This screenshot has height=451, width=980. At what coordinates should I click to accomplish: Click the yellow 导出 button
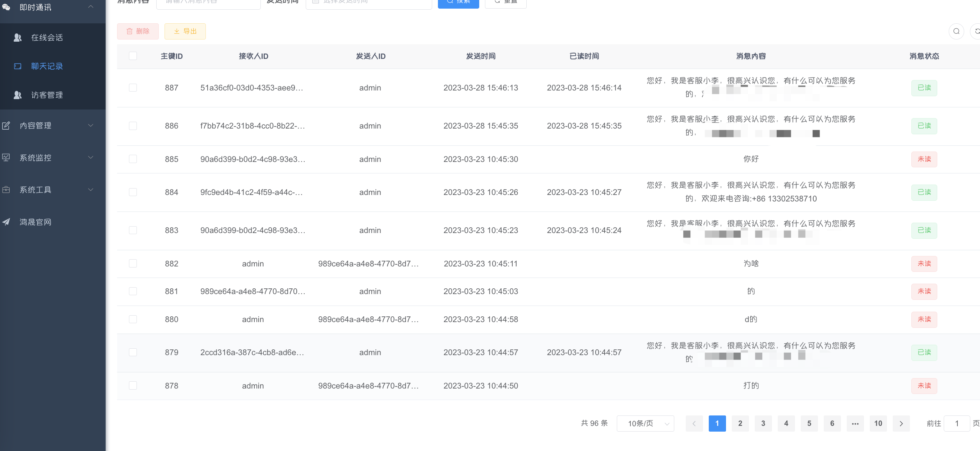(x=185, y=31)
